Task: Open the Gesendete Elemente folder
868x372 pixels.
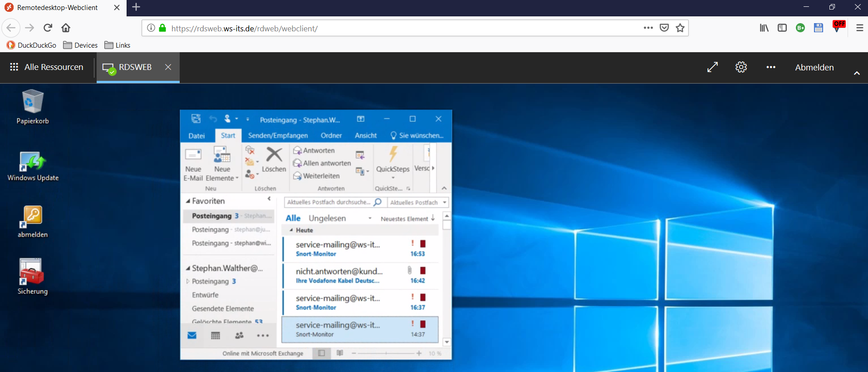Action: click(223, 308)
